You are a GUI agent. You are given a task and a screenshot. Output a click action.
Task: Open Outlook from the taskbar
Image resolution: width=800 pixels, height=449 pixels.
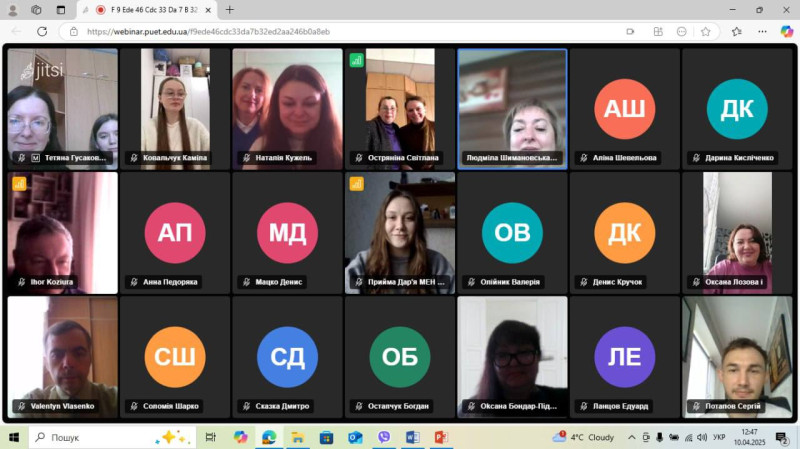click(x=355, y=437)
